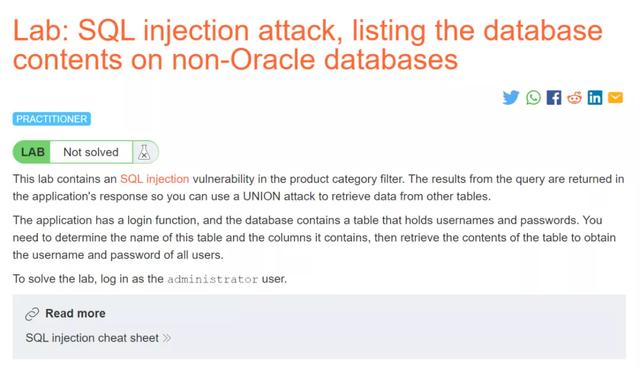The image size is (640, 370).
Task: Share the lab via WhatsApp icon
Action: 533,97
